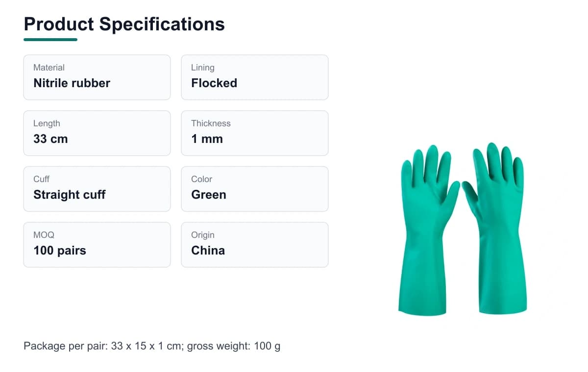
Task: Click the green underline beneath the heading
Action: tap(50, 40)
